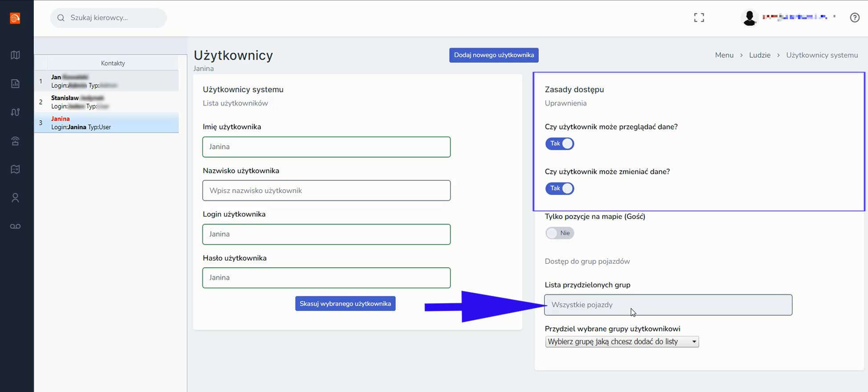This screenshot has width=868, height=392.
Task: Open the devices signal sidebar icon
Action: point(15,141)
